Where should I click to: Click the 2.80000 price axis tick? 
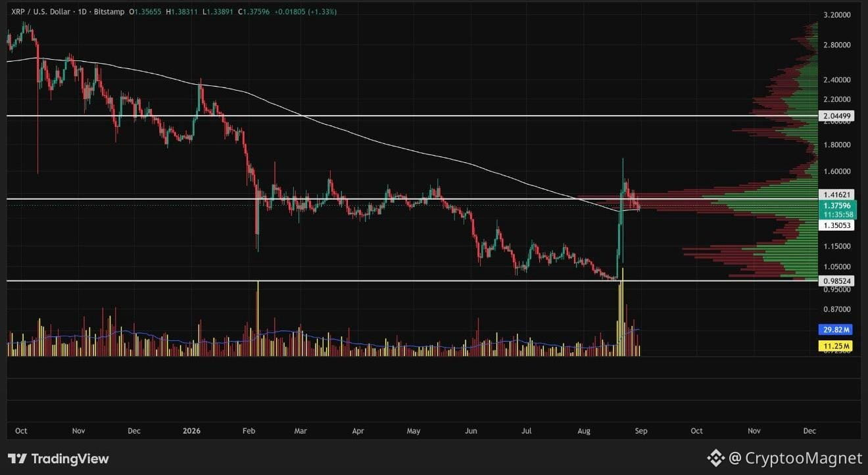coord(838,45)
